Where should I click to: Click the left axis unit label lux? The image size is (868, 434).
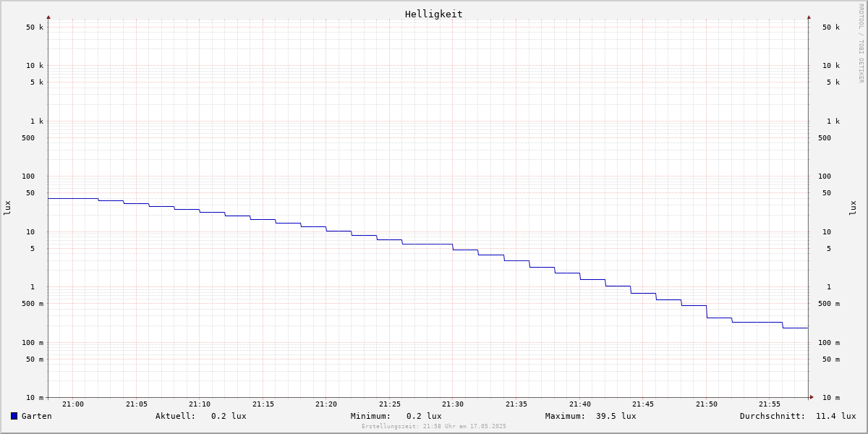pos(7,208)
